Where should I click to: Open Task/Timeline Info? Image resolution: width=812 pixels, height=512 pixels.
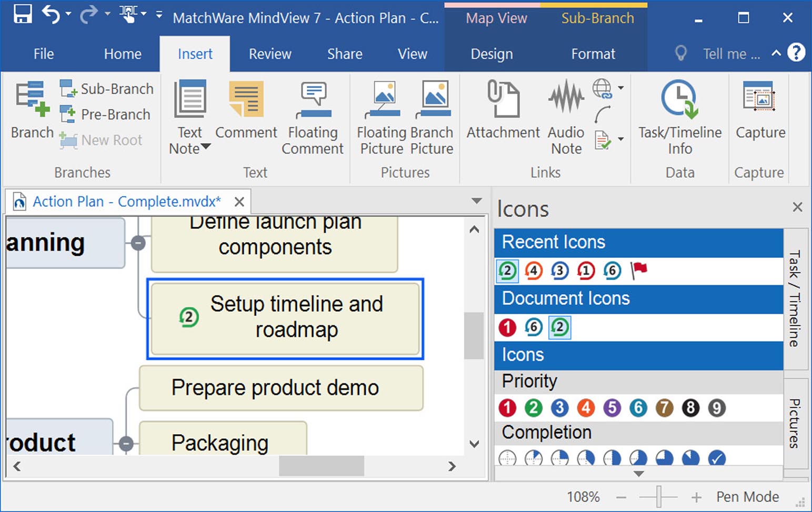tap(679, 116)
